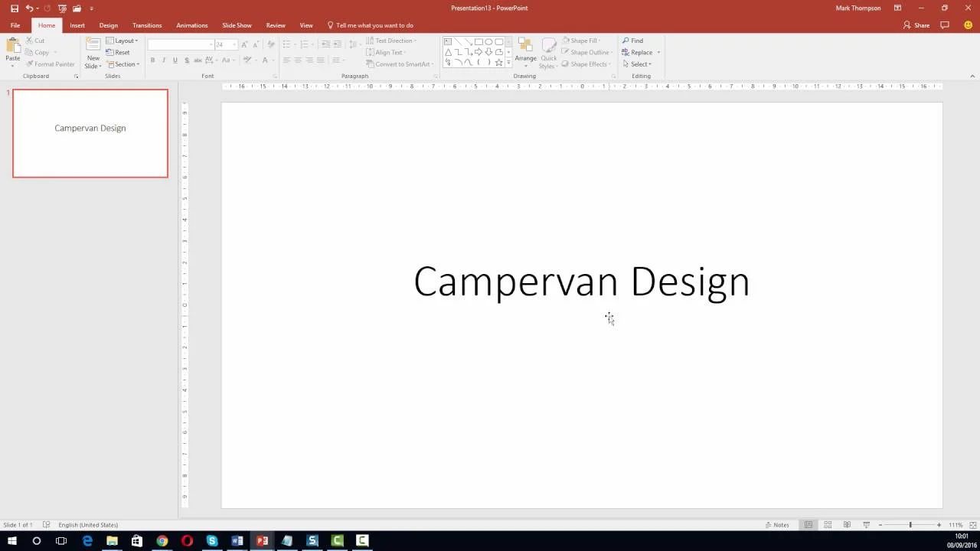Select the text box shape in gallery
Image resolution: width=980 pixels, height=551 pixels.
(448, 41)
